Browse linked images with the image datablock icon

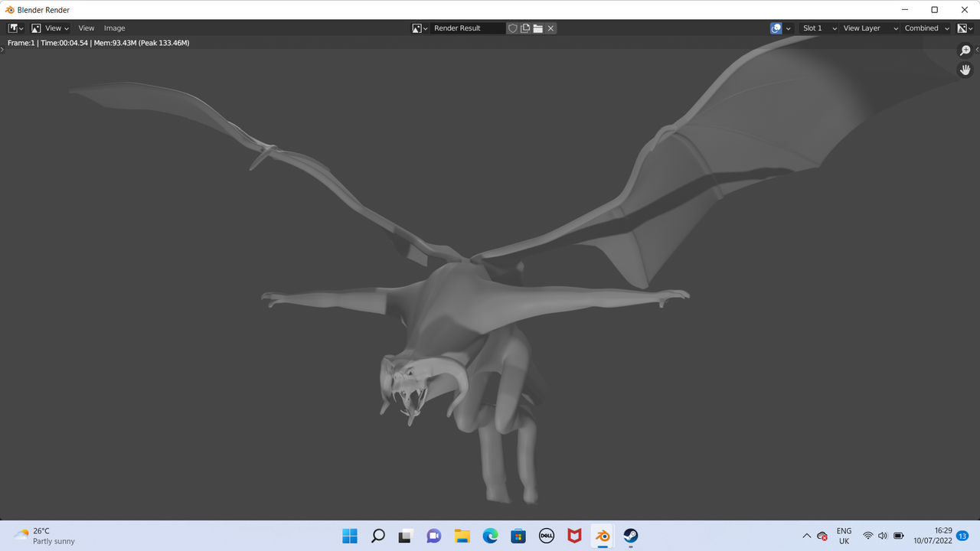click(420, 28)
